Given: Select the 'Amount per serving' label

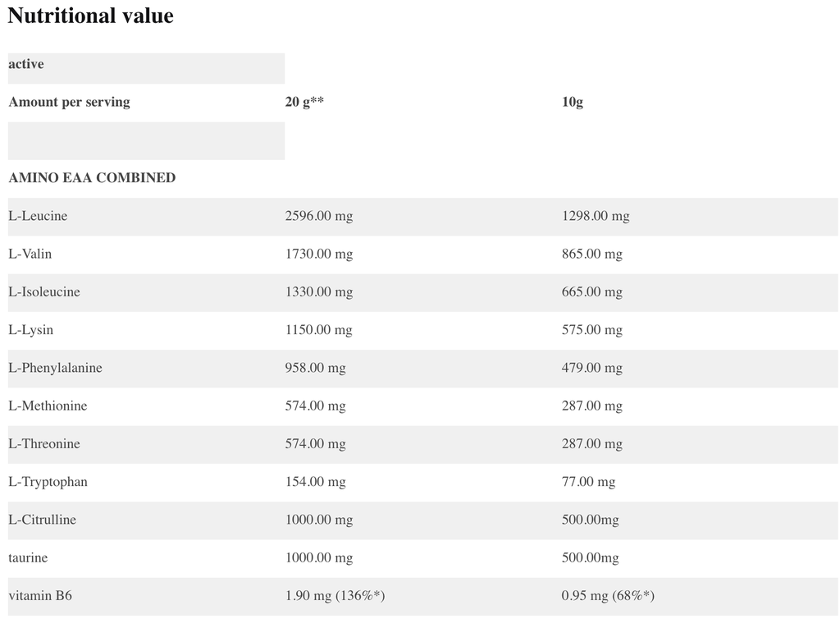Looking at the screenshot, I should (69, 103).
